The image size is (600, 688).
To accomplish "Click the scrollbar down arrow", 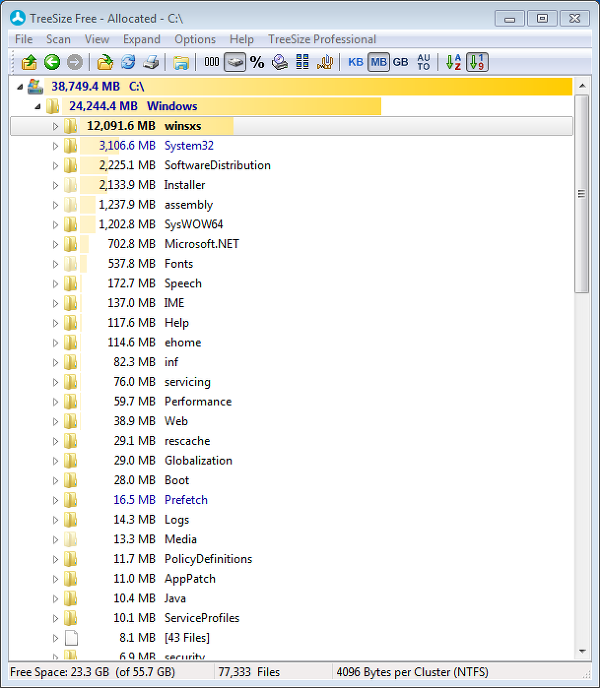I will (x=582, y=652).
